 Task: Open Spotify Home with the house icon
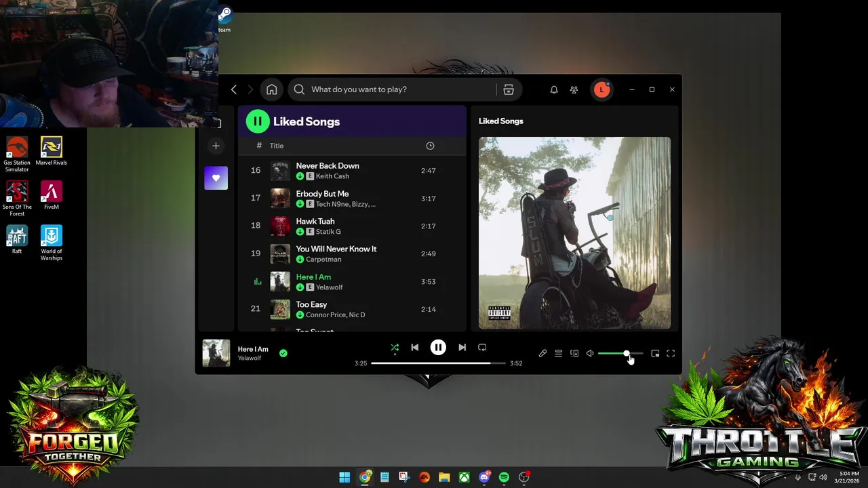point(271,89)
